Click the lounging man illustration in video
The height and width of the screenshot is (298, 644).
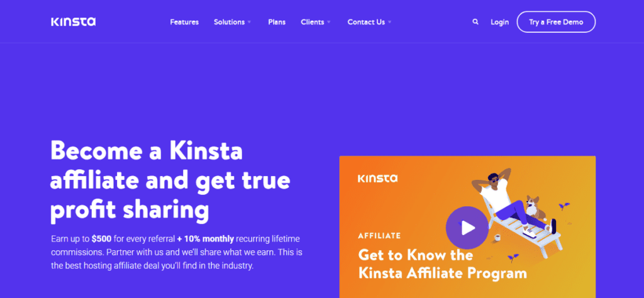pyautogui.click(x=514, y=203)
